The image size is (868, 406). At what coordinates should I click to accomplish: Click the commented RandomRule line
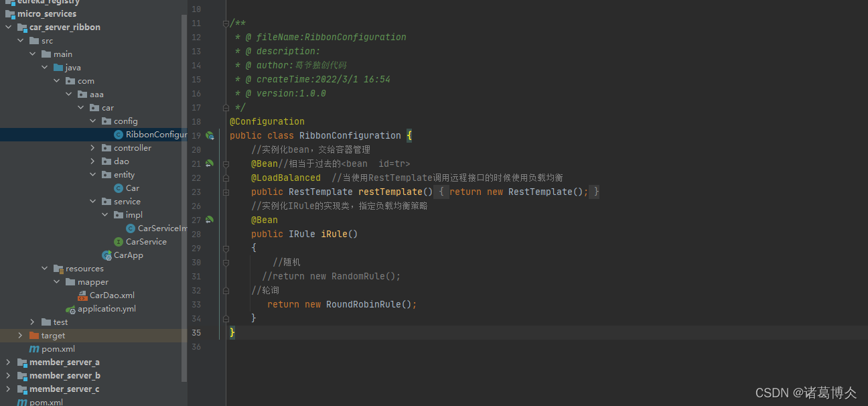tap(332, 276)
